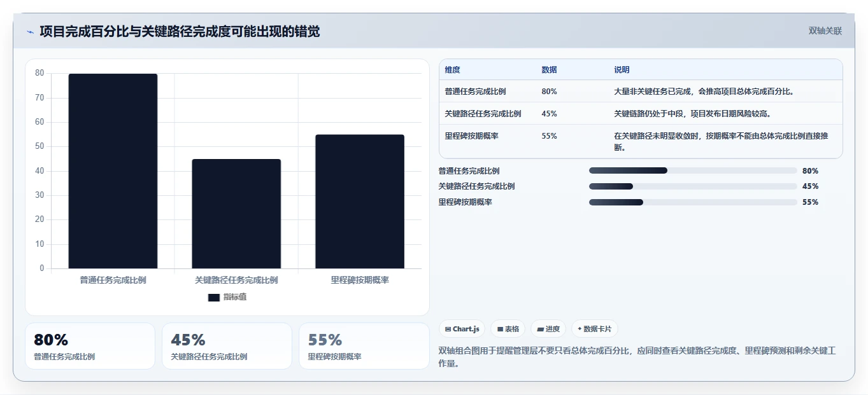Click the footer note starting 双轴组合图用于提醒管理层

(637, 357)
